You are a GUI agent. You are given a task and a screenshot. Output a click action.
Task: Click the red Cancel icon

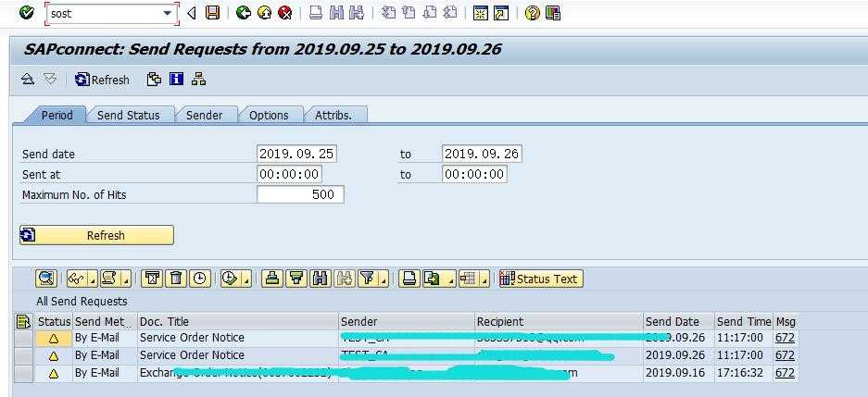coord(284,13)
